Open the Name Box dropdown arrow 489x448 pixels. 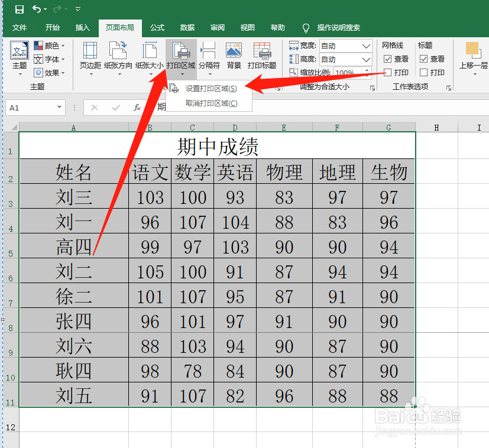click(x=59, y=108)
